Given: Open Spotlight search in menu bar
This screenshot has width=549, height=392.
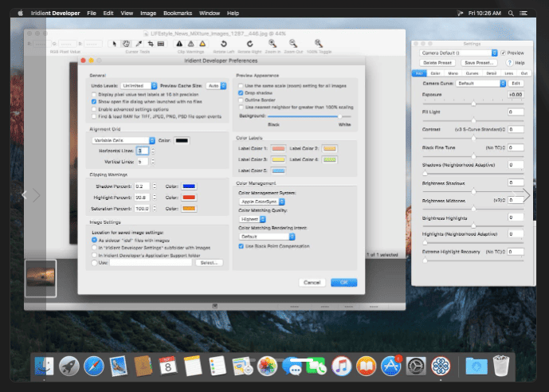Looking at the screenshot, I should click(x=511, y=14).
